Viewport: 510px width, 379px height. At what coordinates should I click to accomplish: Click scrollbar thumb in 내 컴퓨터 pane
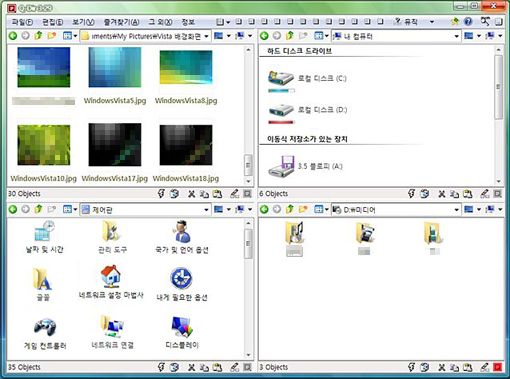498,87
